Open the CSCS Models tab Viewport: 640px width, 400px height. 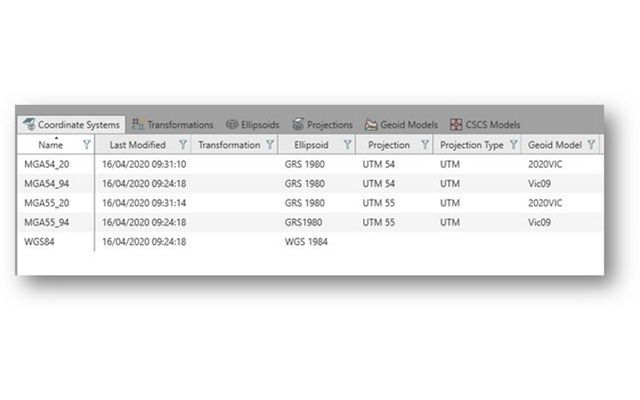[485, 125]
